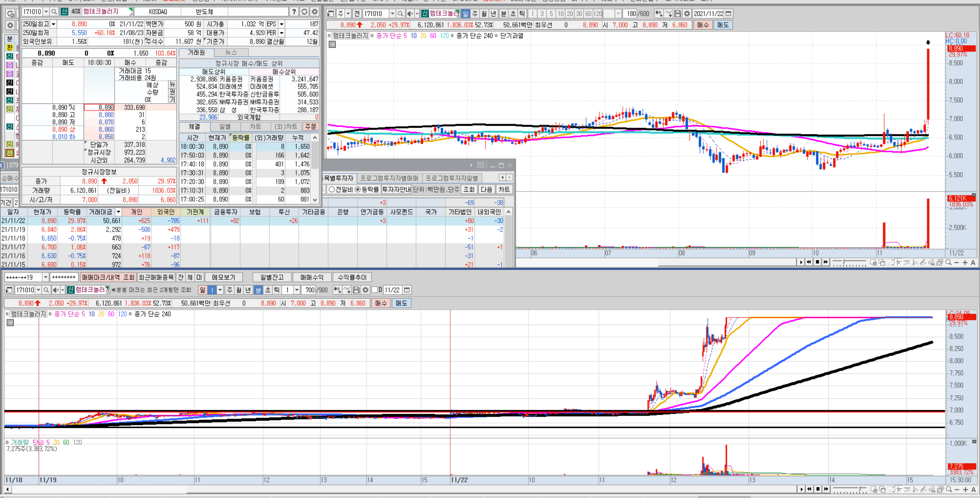Click the 매매수익 button
The height and width of the screenshot is (498, 980).
click(312, 277)
